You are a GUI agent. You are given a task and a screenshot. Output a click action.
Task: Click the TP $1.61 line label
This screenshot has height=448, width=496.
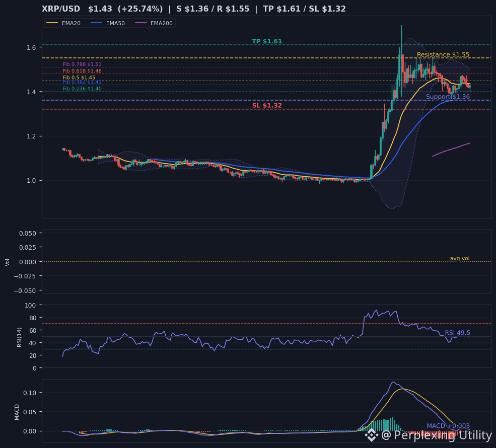click(x=267, y=41)
